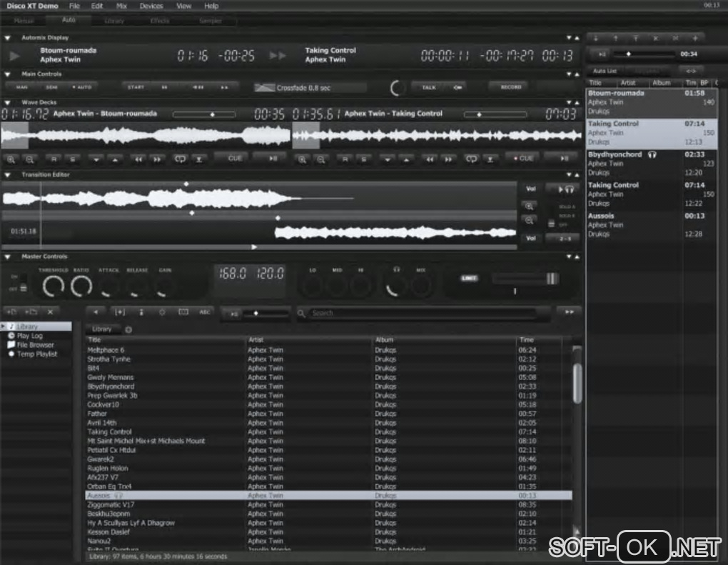Rewind the right deck track

[430, 159]
